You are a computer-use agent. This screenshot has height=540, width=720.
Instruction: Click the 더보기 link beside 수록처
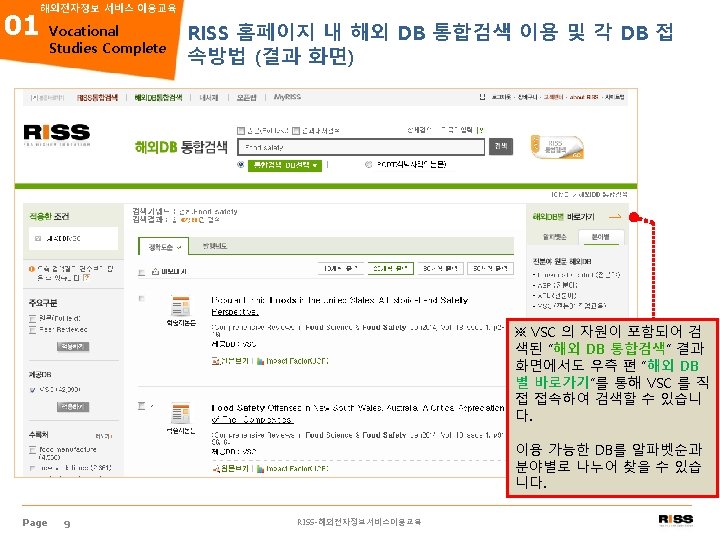point(103,436)
